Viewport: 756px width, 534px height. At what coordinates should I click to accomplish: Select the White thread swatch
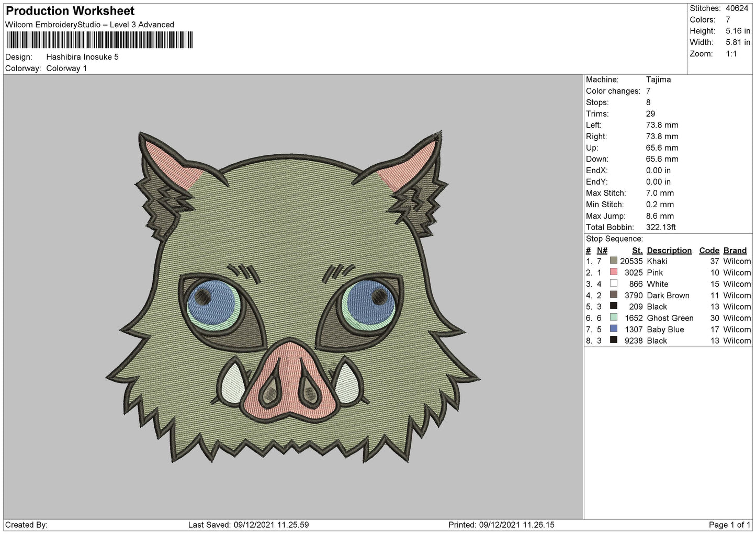(x=614, y=283)
